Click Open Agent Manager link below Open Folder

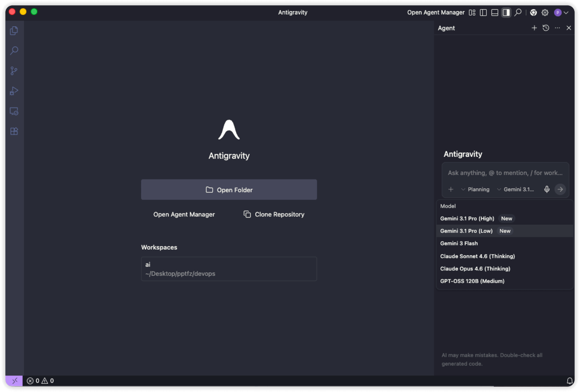(184, 215)
